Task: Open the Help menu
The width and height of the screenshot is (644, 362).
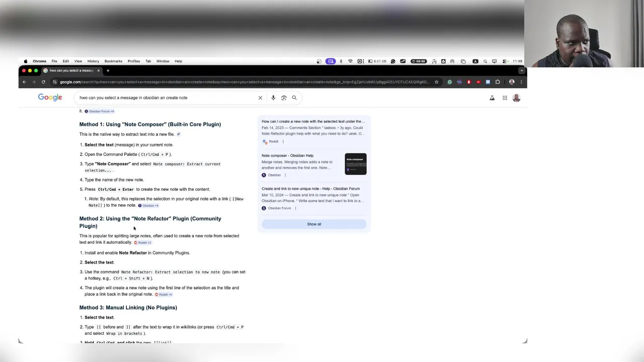Action: point(178,61)
